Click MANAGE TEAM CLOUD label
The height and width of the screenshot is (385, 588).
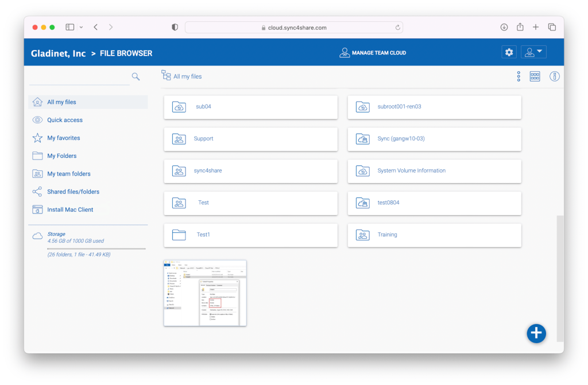(379, 53)
